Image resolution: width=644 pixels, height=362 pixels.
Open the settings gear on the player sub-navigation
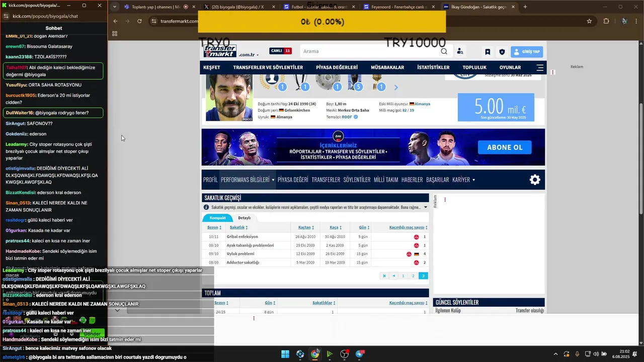pos(535,179)
